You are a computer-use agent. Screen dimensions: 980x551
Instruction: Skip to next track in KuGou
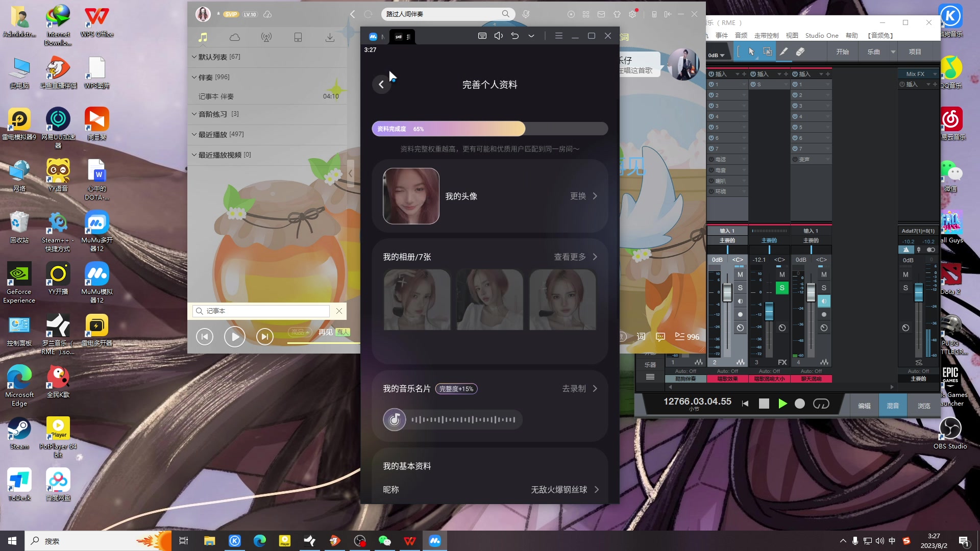pyautogui.click(x=265, y=337)
